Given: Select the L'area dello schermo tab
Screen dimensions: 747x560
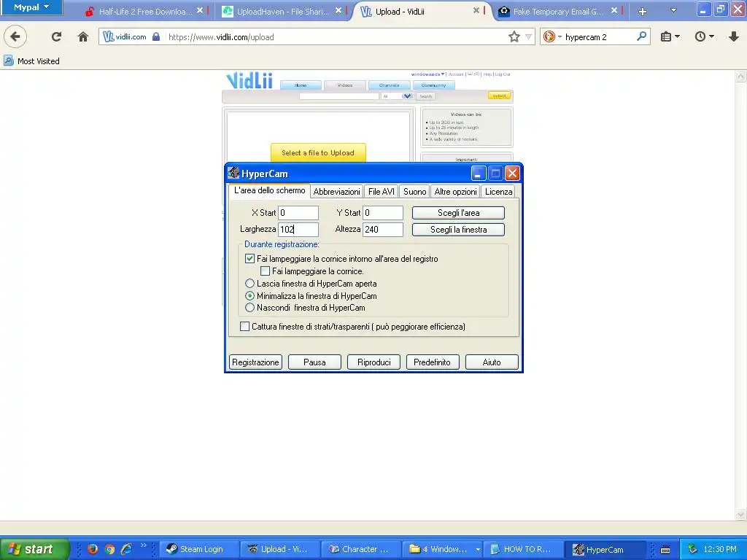Looking at the screenshot, I should [269, 190].
